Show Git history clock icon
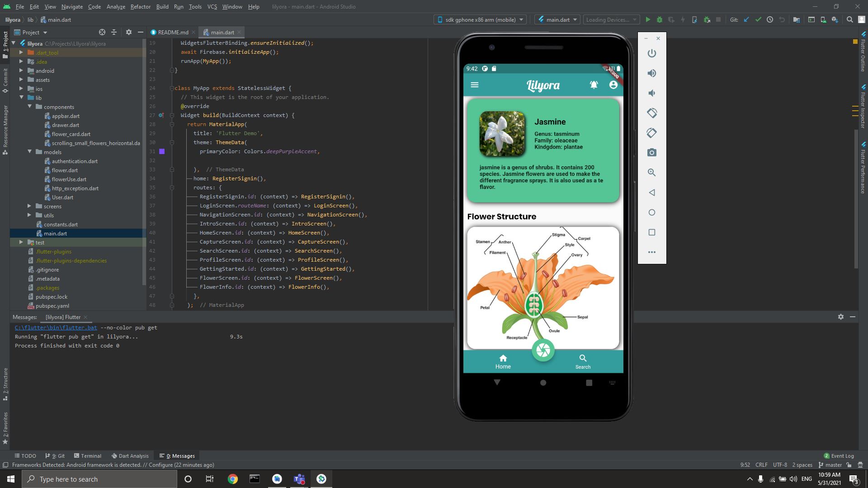The width and height of the screenshot is (868, 488). pos(770,19)
